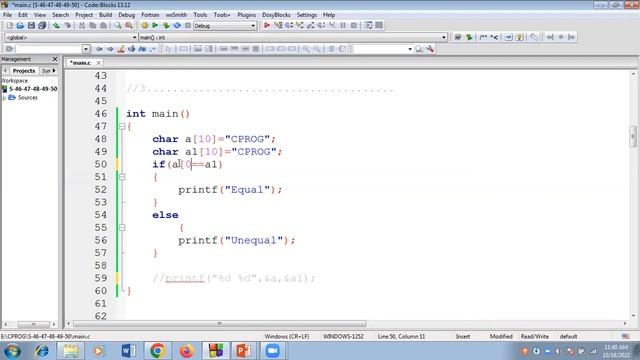Open the Plugins menu

coord(247,15)
